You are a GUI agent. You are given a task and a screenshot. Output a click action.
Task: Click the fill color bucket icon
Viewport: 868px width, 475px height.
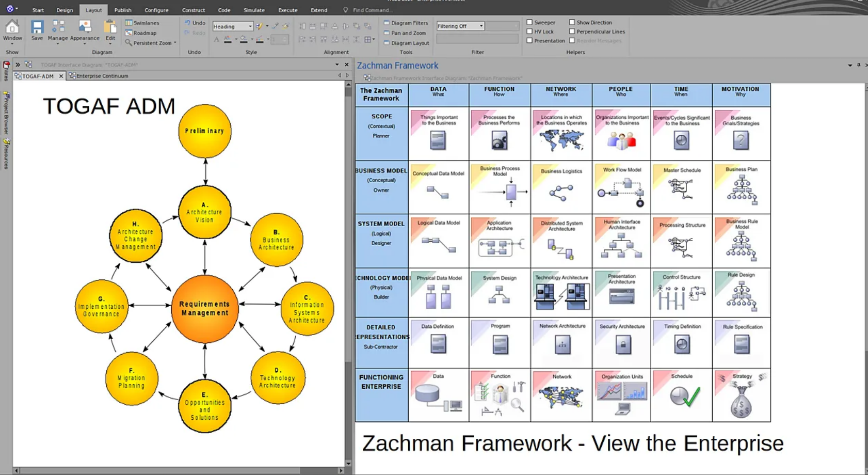pyautogui.click(x=244, y=39)
